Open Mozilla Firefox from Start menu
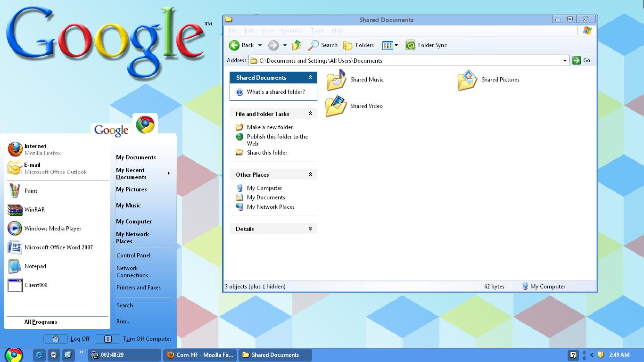The width and height of the screenshot is (644, 362). pos(42,149)
